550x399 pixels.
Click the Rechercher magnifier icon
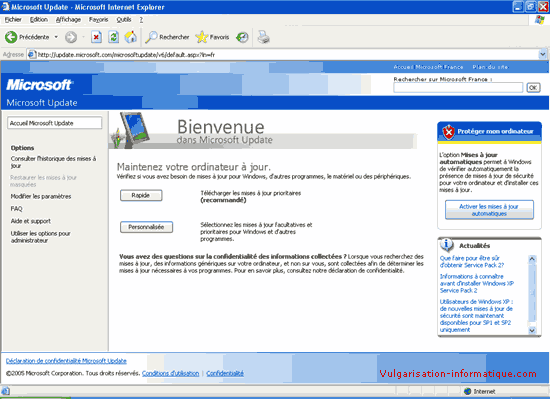click(x=151, y=37)
